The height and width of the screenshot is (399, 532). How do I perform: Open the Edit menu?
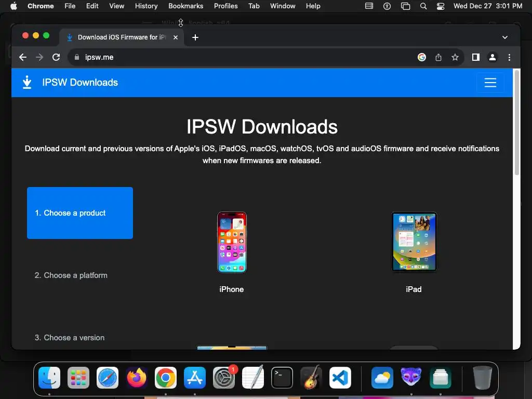point(92,6)
